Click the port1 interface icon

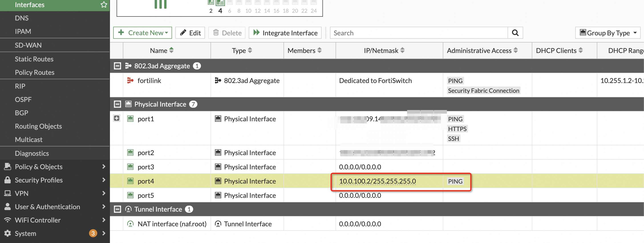coord(130,119)
